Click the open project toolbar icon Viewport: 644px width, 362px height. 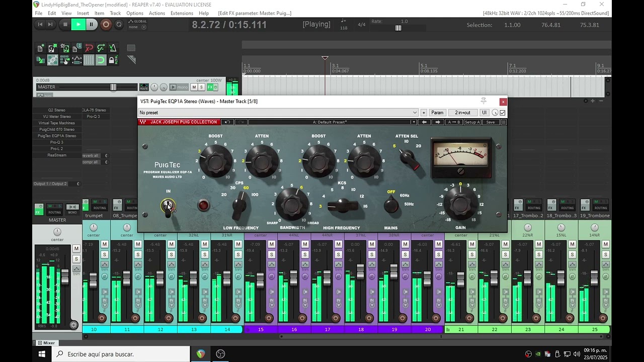(x=53, y=48)
